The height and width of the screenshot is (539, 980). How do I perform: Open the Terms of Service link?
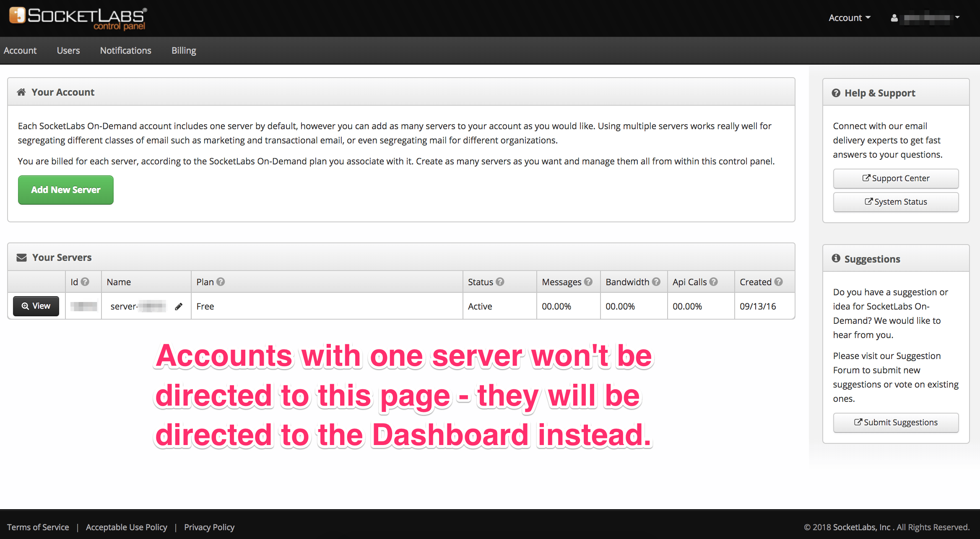click(x=38, y=527)
